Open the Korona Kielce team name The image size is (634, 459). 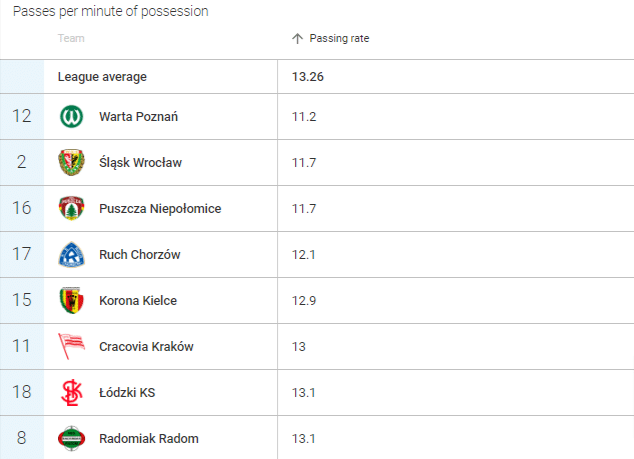point(138,300)
